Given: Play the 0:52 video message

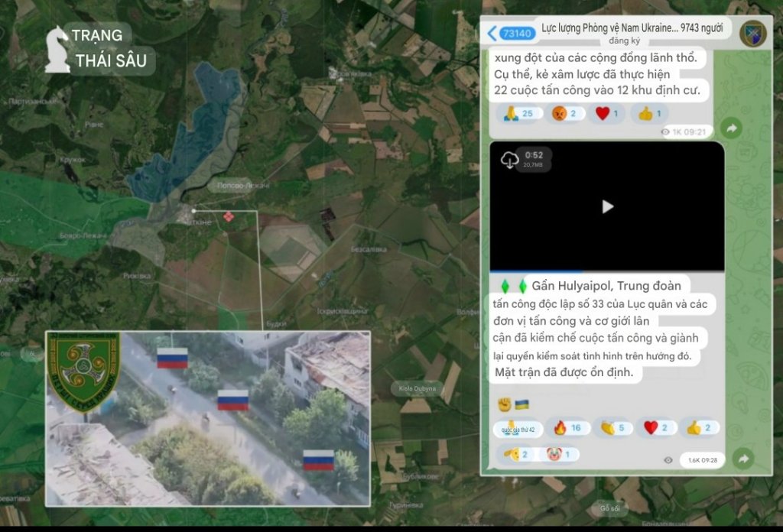Looking at the screenshot, I should tap(607, 206).
